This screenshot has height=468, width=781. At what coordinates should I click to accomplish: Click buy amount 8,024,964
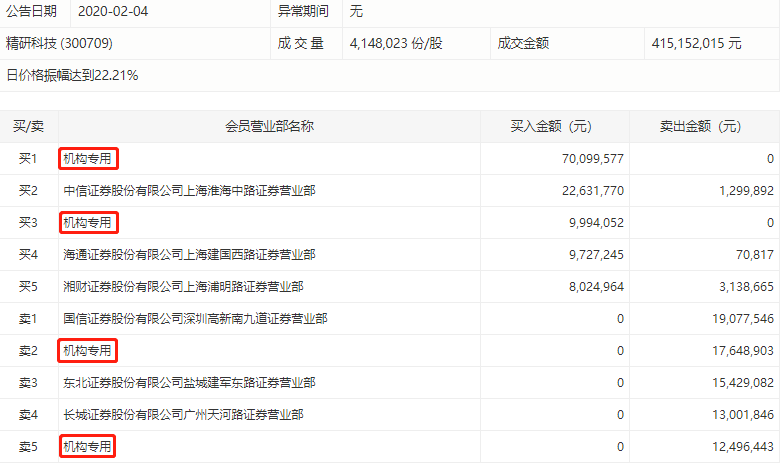pyautogui.click(x=596, y=287)
